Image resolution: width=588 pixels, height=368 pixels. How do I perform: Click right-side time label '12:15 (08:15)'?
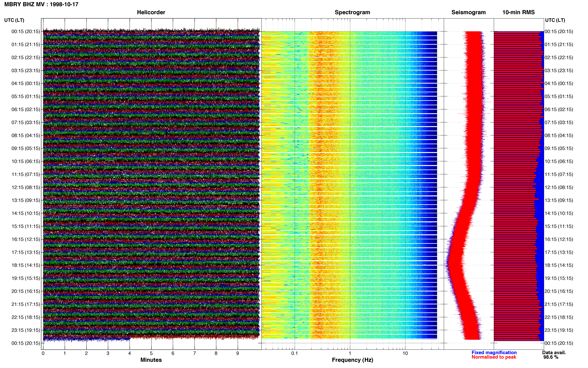pos(559,187)
